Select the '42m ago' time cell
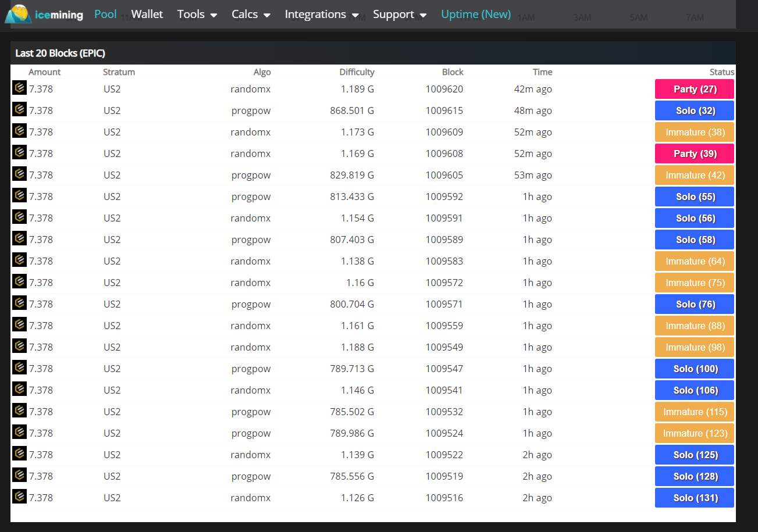The image size is (758, 532). click(x=533, y=89)
